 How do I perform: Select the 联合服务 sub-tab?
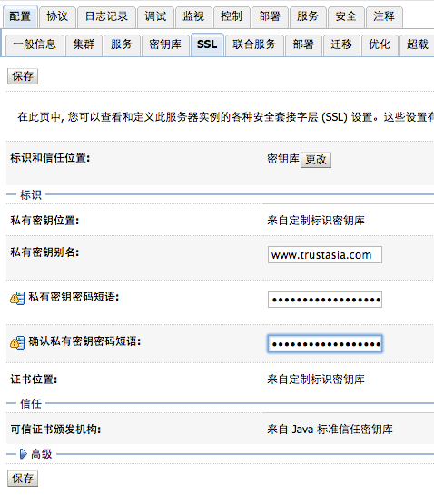[x=254, y=45]
